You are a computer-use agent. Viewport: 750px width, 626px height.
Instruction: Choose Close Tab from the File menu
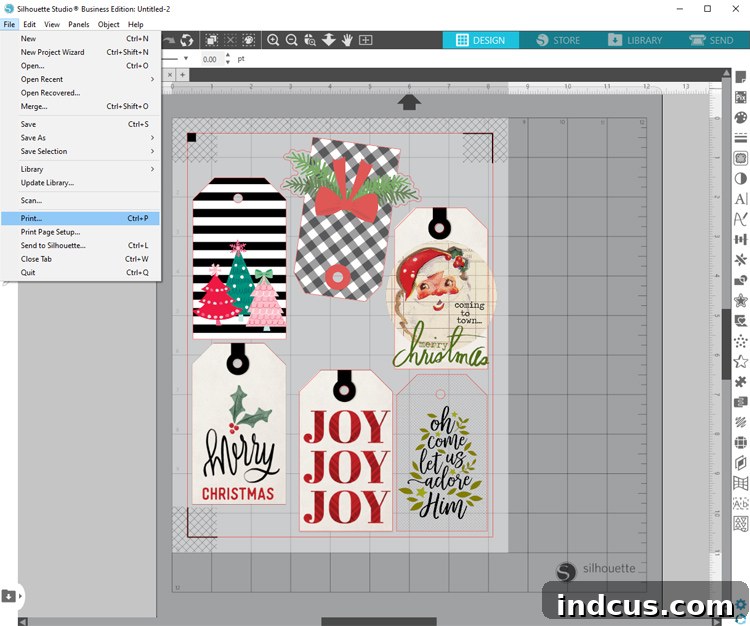coord(80,259)
